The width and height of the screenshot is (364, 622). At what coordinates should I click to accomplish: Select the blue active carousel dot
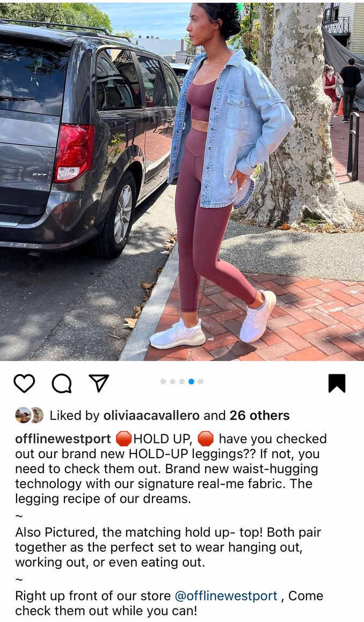tap(191, 381)
